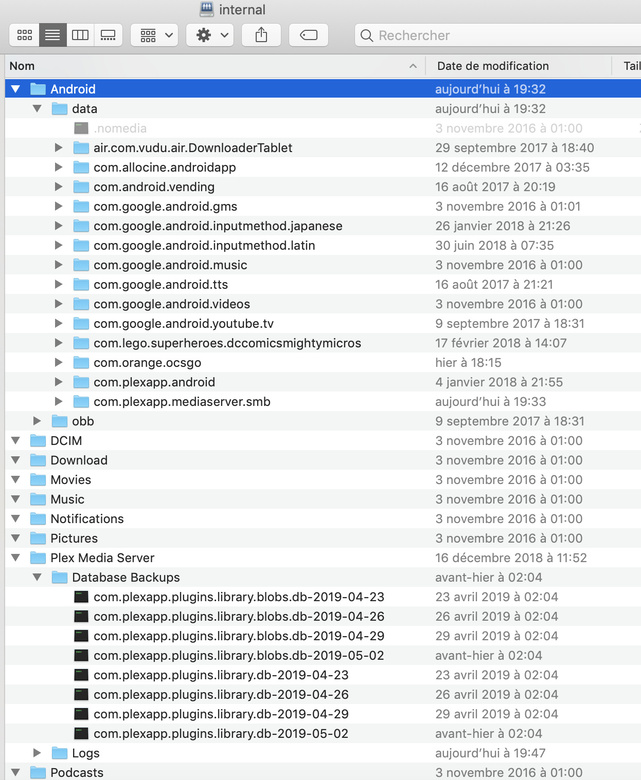The image size is (641, 780).
Task: Select com.plexapp.plugins.library.db-2019-05-02 file
Action: (221, 733)
